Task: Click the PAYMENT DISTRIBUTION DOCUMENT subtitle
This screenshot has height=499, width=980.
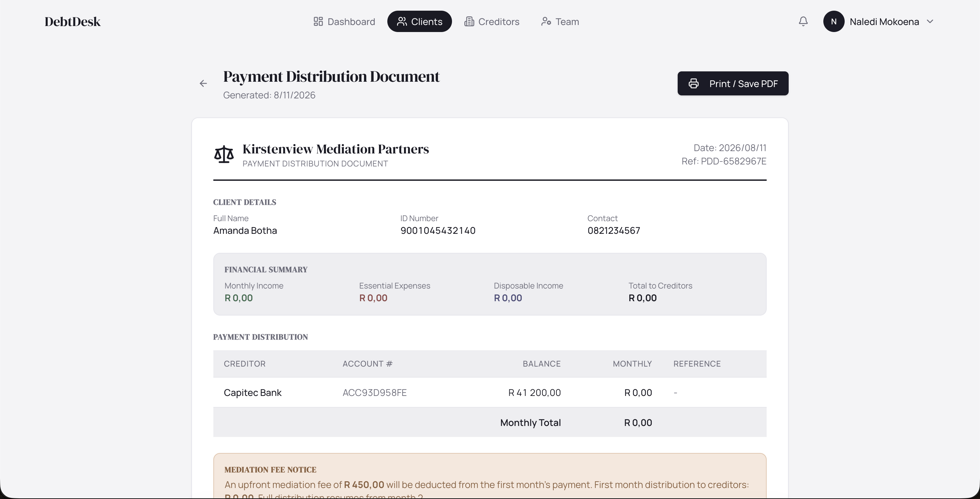Action: tap(315, 164)
